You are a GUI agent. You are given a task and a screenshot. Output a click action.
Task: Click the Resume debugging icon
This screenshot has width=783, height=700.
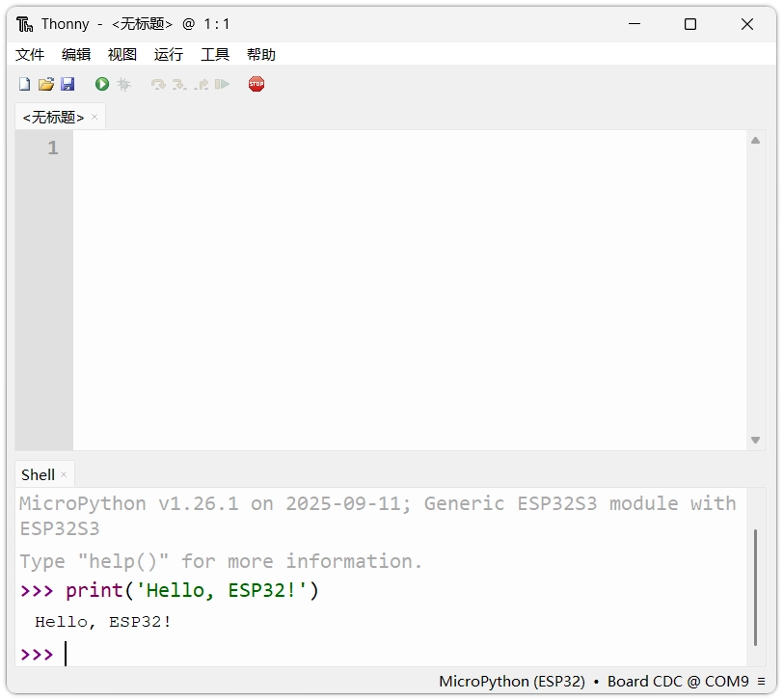coord(223,85)
